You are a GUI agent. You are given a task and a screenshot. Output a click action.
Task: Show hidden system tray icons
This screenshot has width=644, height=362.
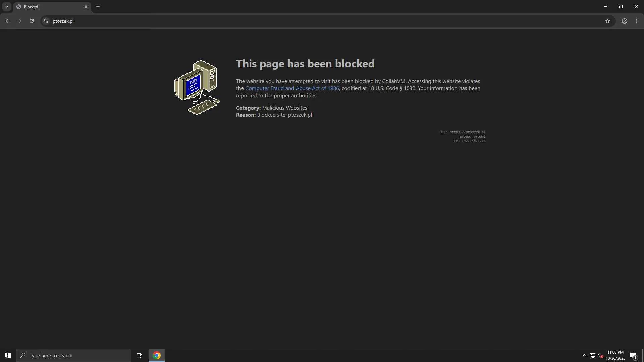click(584, 355)
